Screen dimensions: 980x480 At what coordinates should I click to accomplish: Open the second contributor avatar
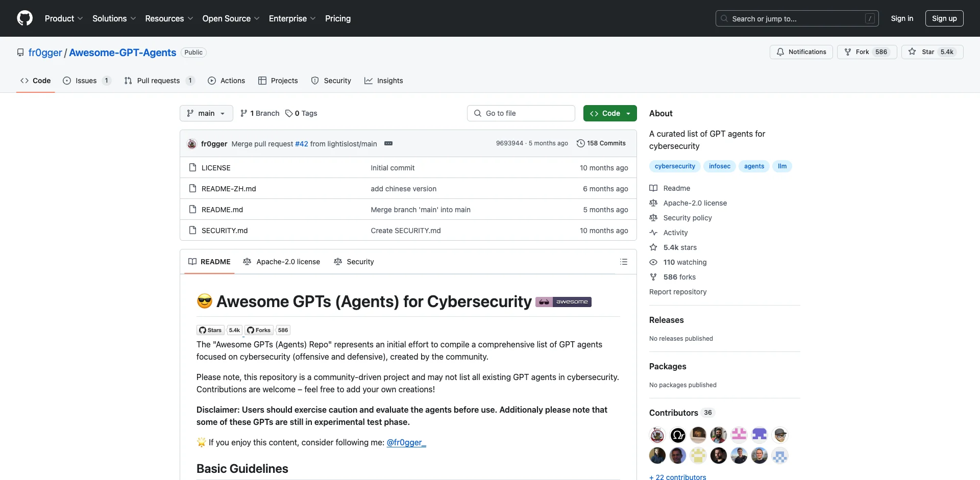[x=678, y=435]
